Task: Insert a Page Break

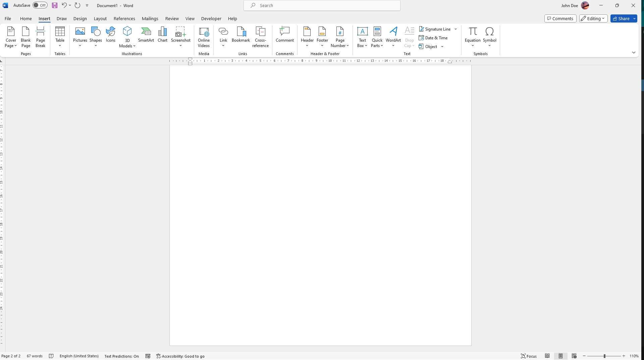Action: click(40, 36)
